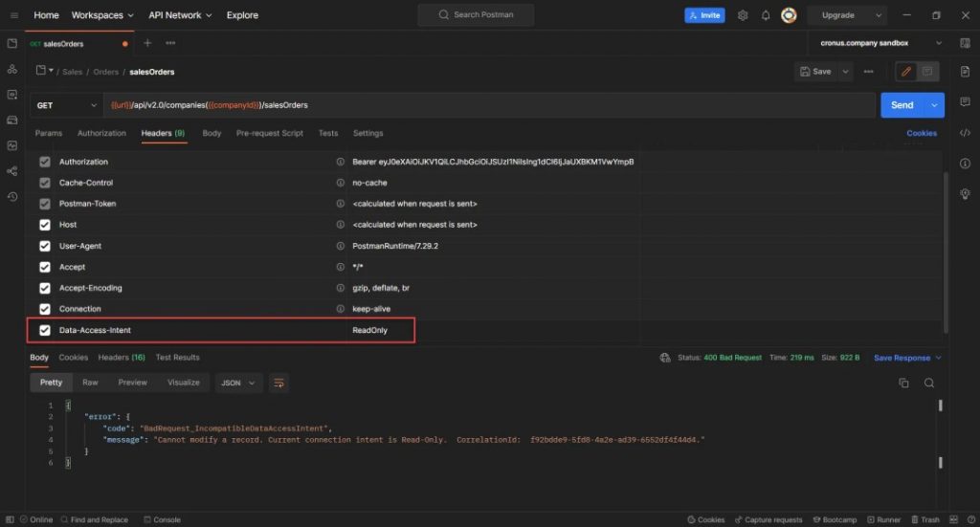Screen dimensions: 980x527
Task: Uncheck the User-Agent header checkbox
Action: click(44, 246)
